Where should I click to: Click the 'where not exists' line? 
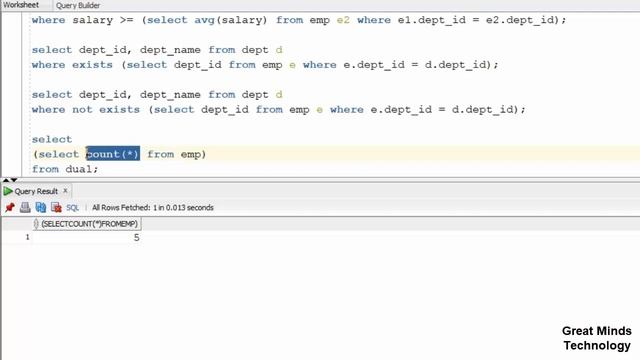click(279, 109)
